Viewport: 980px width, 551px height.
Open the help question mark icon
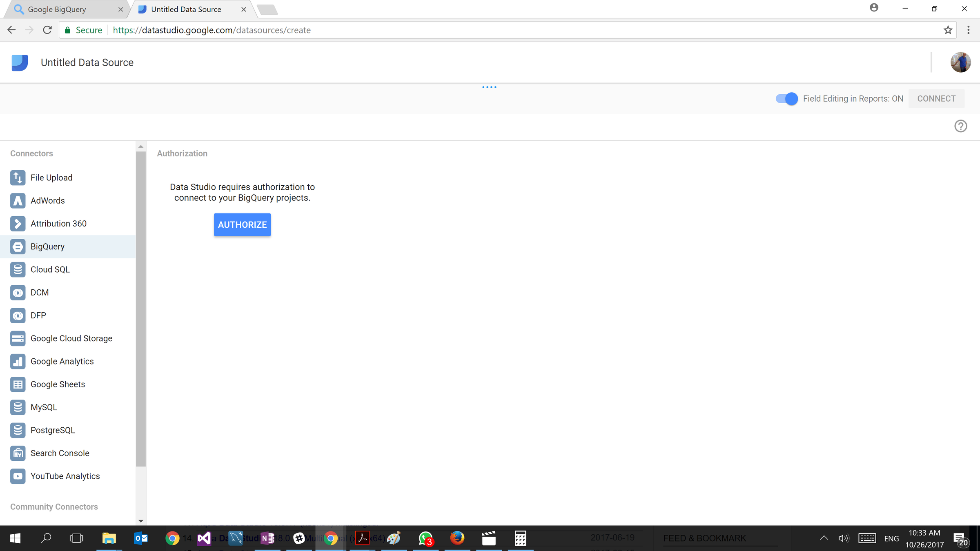tap(960, 126)
